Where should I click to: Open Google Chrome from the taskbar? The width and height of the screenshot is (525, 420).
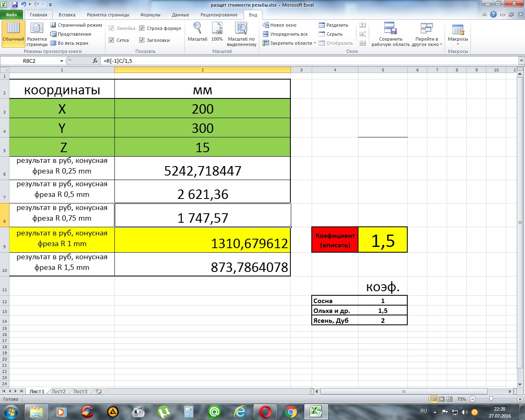[x=291, y=411]
